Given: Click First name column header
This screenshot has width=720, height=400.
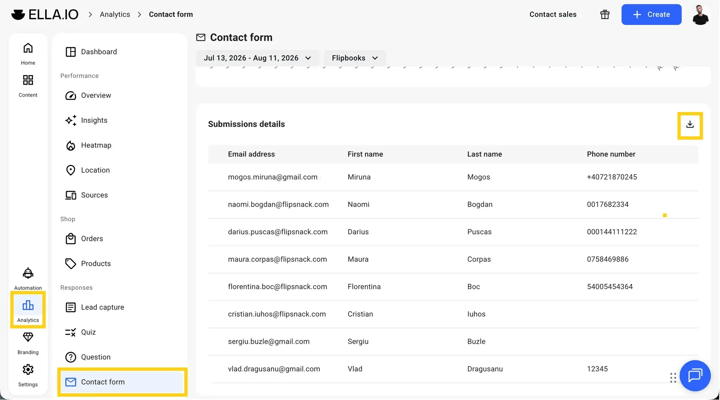Looking at the screenshot, I should [365, 154].
